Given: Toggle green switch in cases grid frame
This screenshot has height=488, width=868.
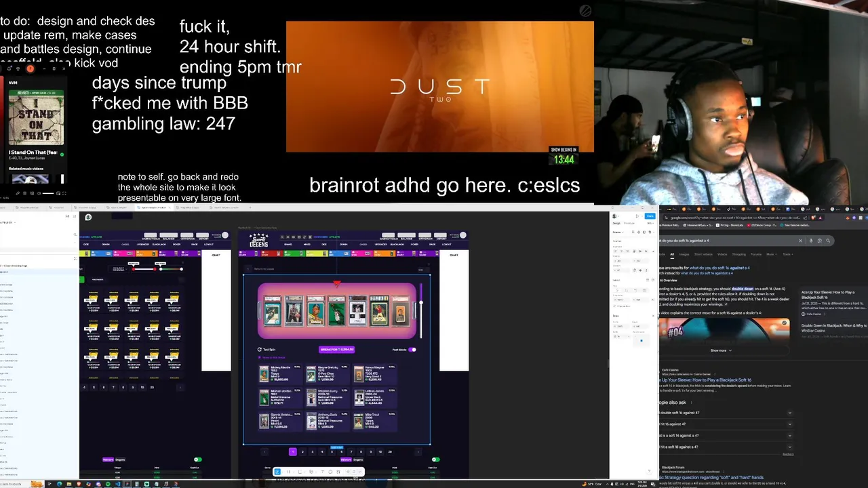Looking at the screenshot, I should (198, 460).
